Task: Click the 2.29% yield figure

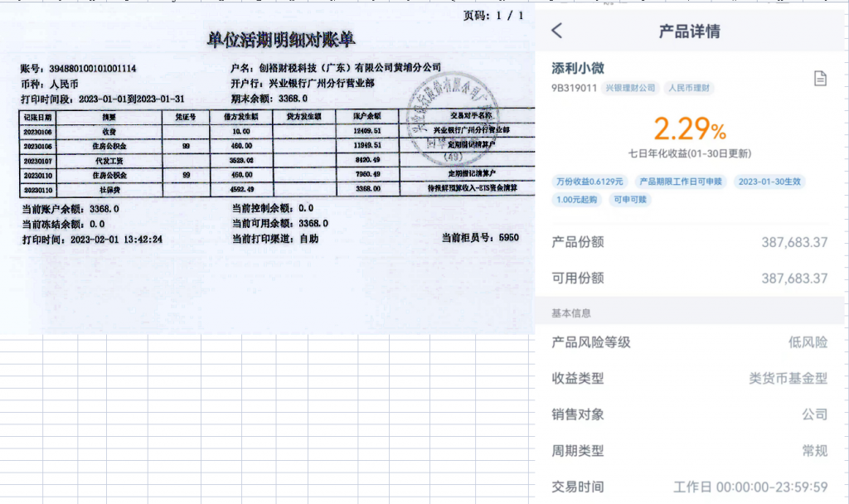Action: [x=689, y=128]
